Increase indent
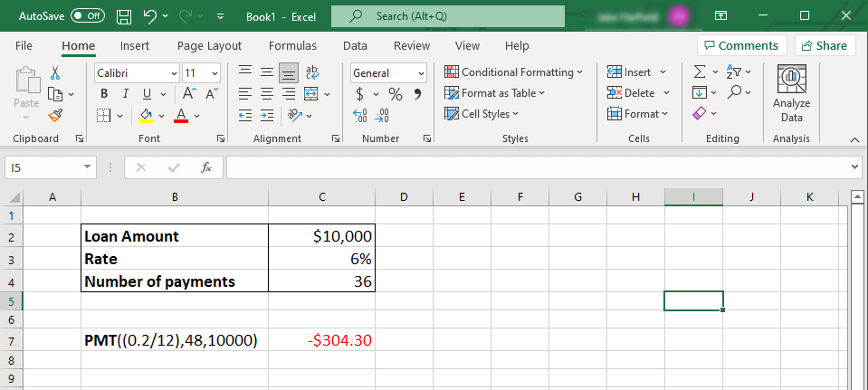The image size is (868, 390). 267,115
